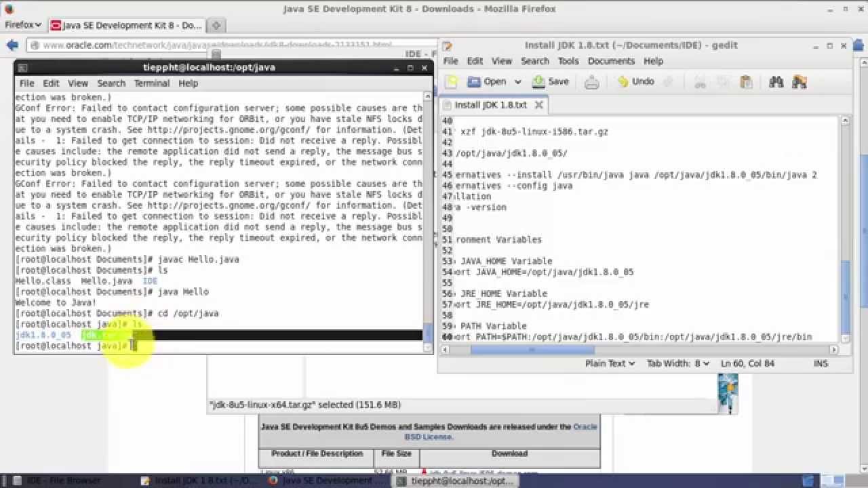Open terminal File menu
The height and width of the screenshot is (488, 868).
(26, 83)
